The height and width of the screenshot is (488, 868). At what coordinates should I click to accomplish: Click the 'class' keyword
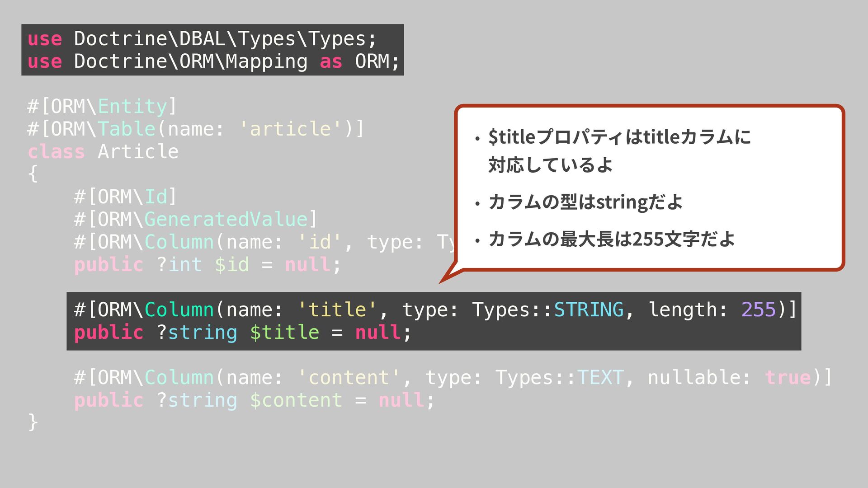(56, 152)
